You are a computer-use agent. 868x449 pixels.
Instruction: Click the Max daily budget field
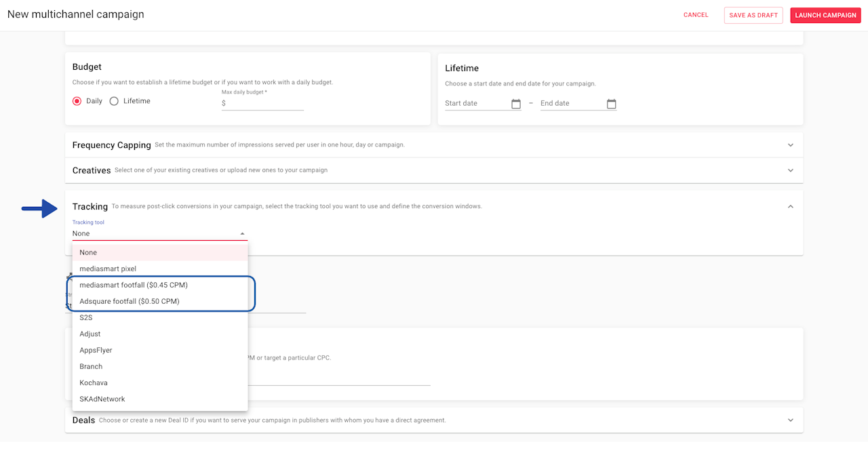(x=264, y=104)
